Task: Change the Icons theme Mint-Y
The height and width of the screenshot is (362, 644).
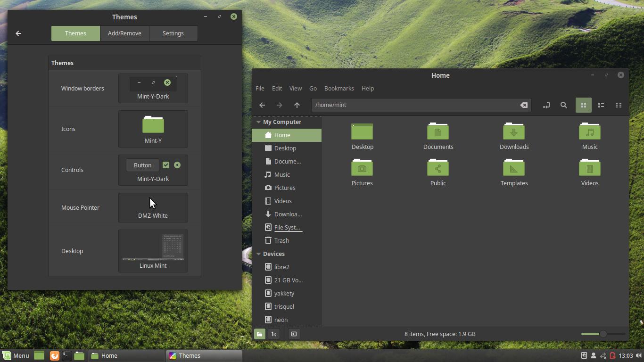Action: [153, 129]
